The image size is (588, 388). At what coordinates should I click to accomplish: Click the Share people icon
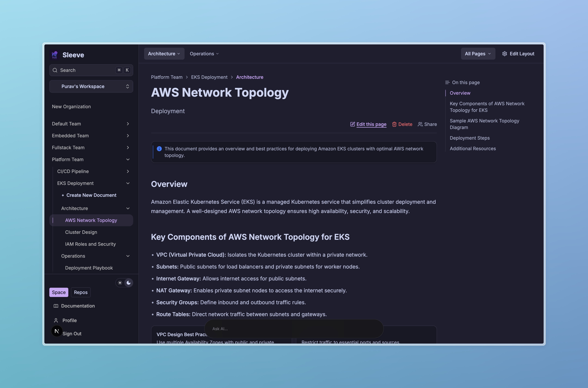[x=420, y=124]
